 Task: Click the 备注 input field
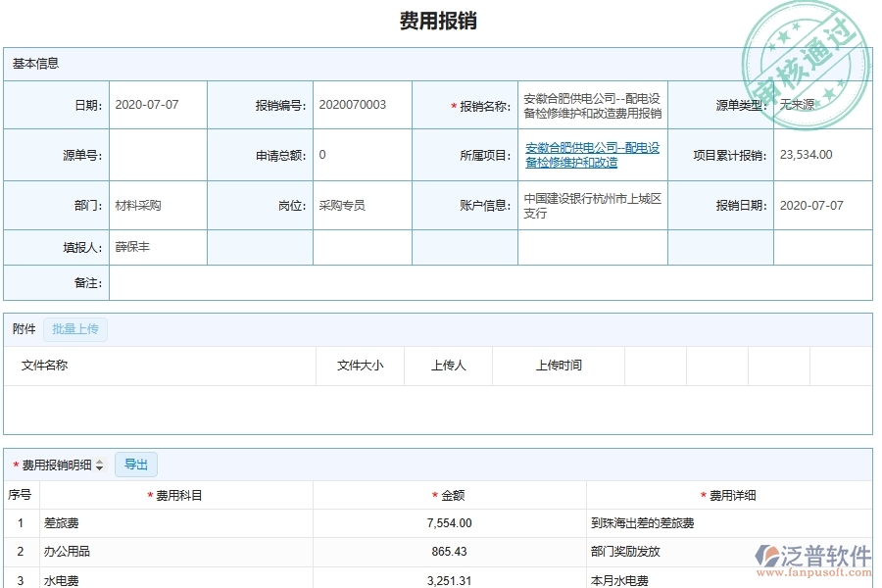pyautogui.click(x=294, y=283)
